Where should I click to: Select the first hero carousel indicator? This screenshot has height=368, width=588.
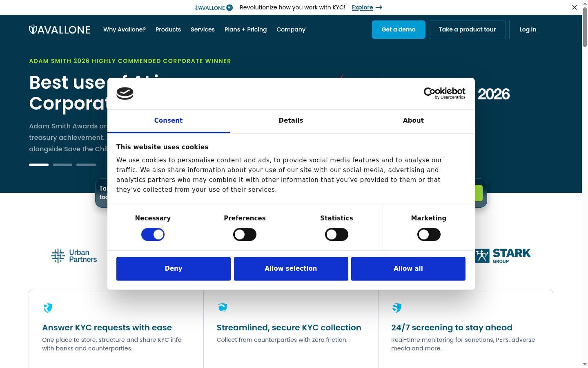pos(39,165)
